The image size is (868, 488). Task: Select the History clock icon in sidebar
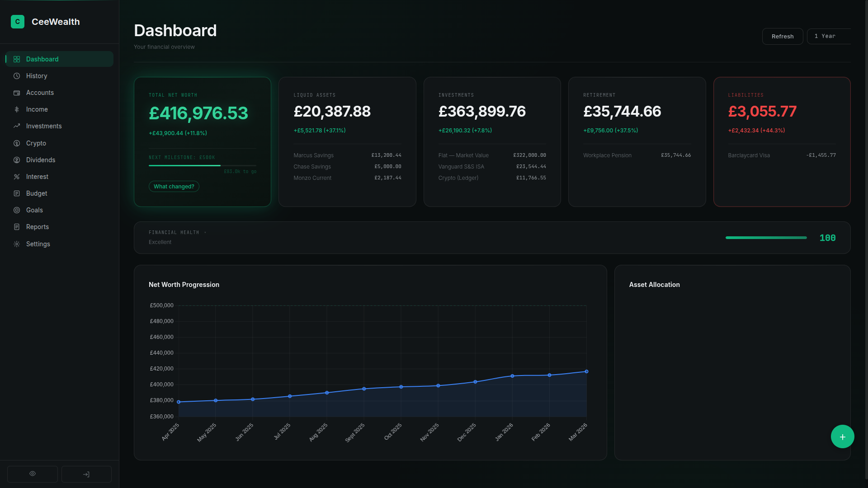click(16, 76)
